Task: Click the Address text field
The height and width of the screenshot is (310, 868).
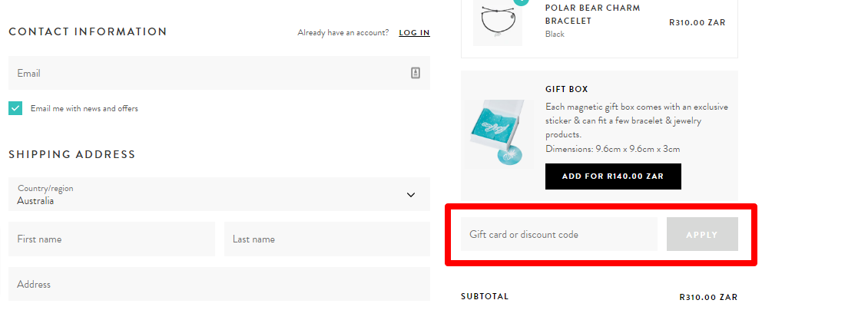Action: pos(219,284)
